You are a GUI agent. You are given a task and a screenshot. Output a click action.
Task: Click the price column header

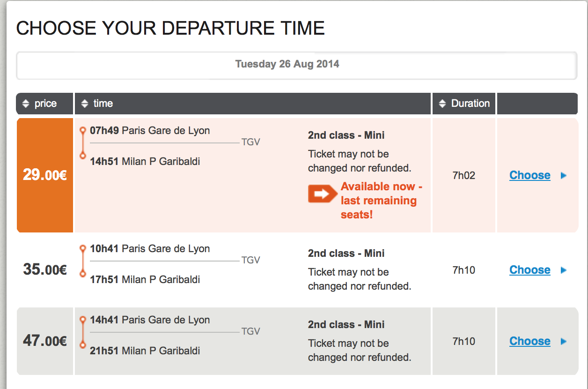click(45, 104)
